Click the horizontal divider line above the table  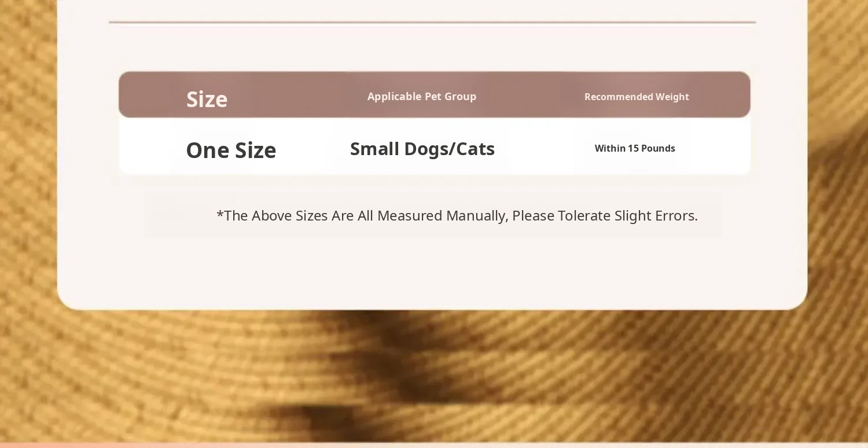432,23
